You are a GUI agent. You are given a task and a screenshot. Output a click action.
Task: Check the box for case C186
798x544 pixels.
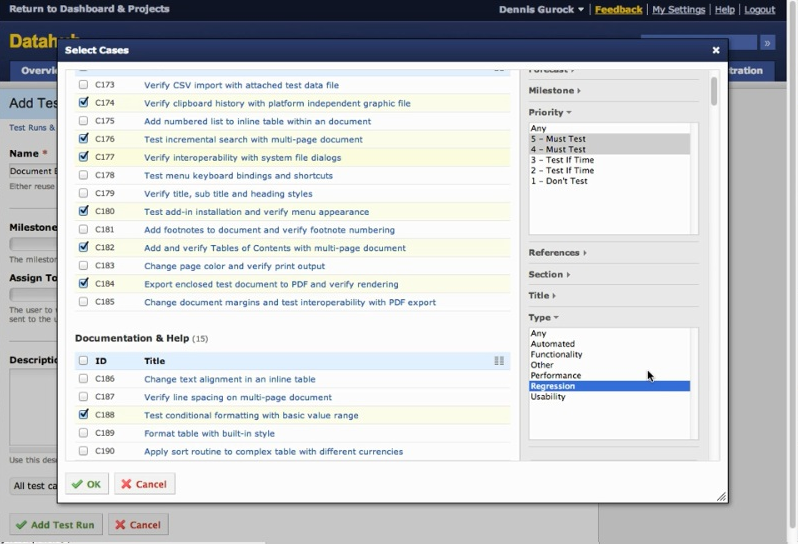pos(83,378)
